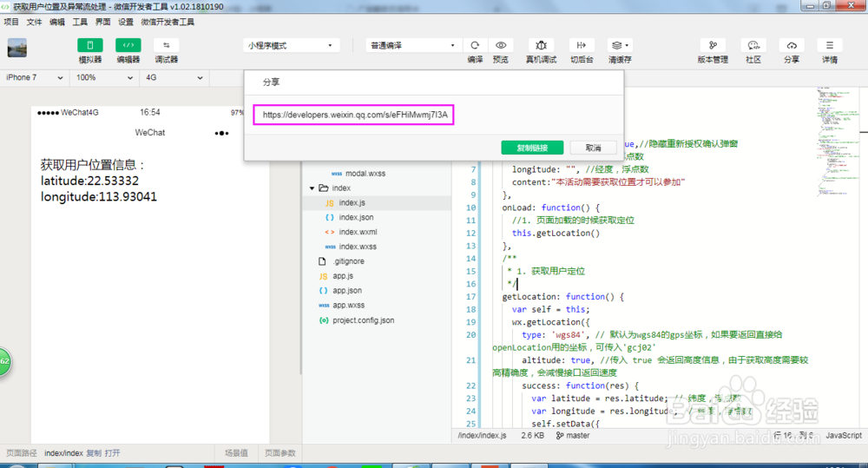868x468 pixels.
Task: Select index.json file
Action: pos(356,217)
